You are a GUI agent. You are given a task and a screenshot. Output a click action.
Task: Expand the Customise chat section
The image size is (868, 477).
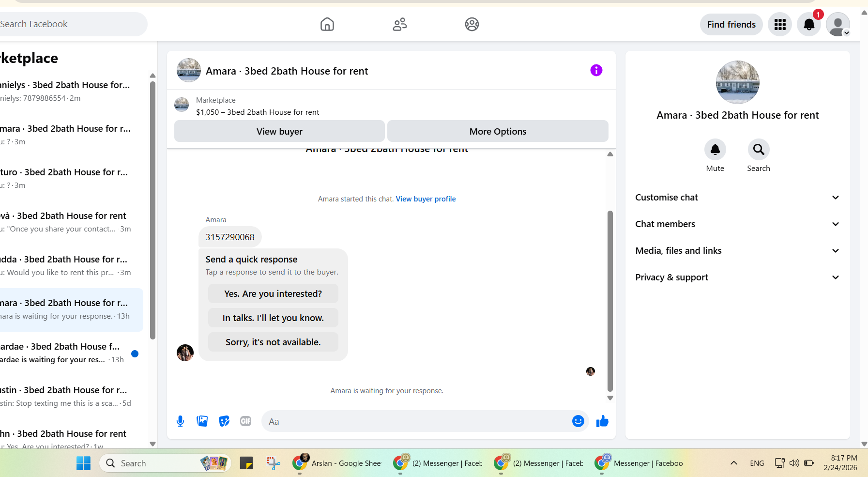738,197
